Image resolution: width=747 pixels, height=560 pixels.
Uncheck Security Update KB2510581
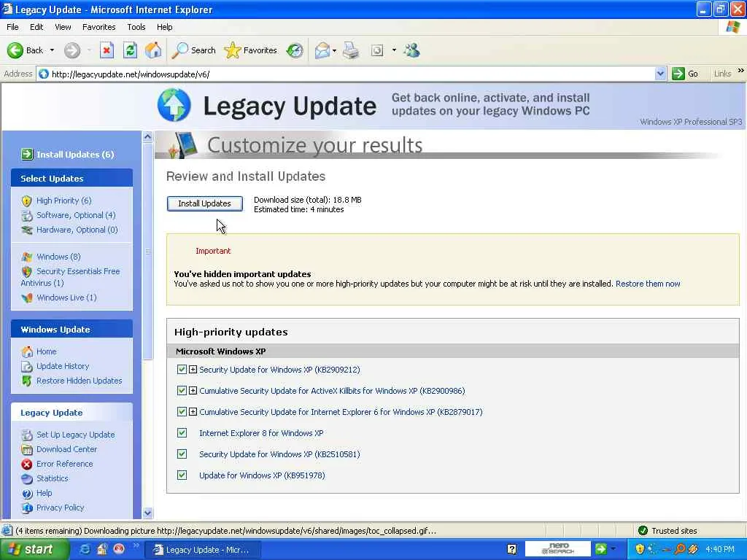[x=182, y=454]
